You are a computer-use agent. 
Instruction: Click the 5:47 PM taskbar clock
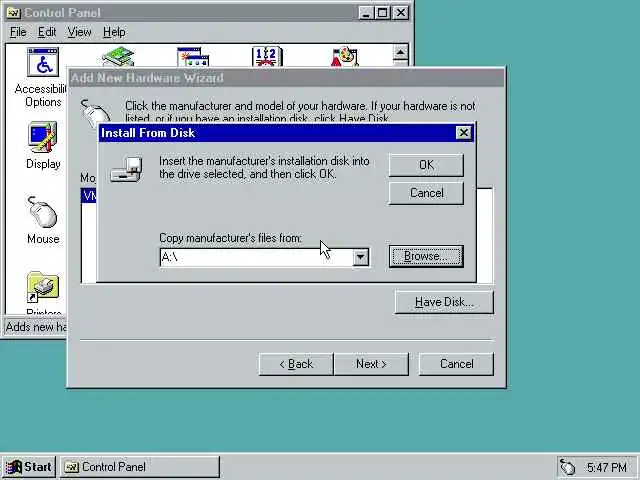pyautogui.click(x=607, y=467)
